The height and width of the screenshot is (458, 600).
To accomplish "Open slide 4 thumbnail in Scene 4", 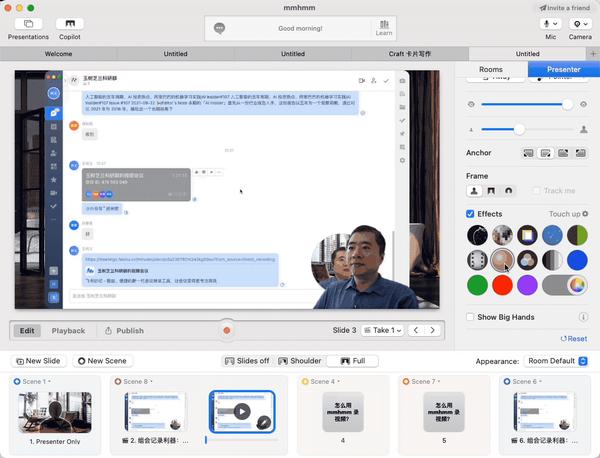I will click(343, 412).
